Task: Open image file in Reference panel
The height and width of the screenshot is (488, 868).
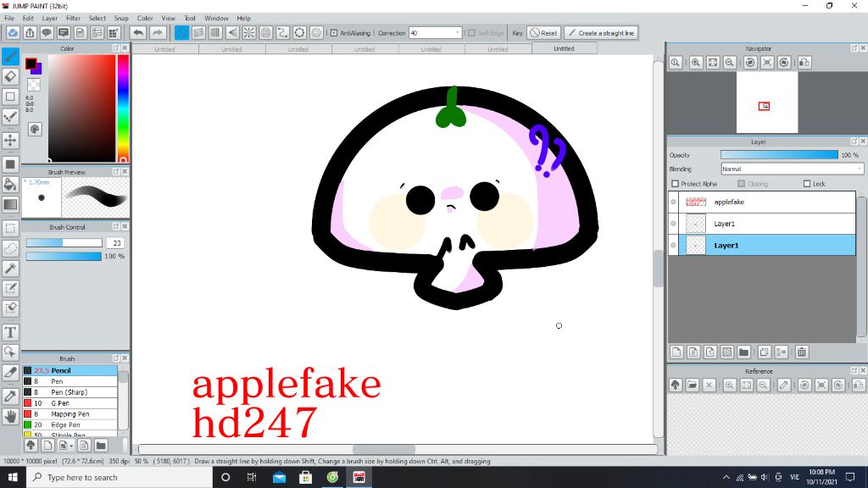Action: coord(693,385)
